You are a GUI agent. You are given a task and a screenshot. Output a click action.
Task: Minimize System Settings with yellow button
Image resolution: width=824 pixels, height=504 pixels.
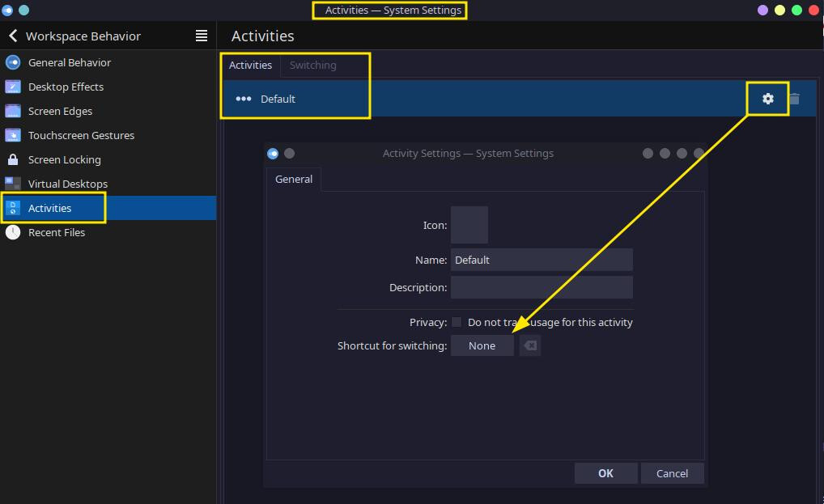tap(779, 10)
